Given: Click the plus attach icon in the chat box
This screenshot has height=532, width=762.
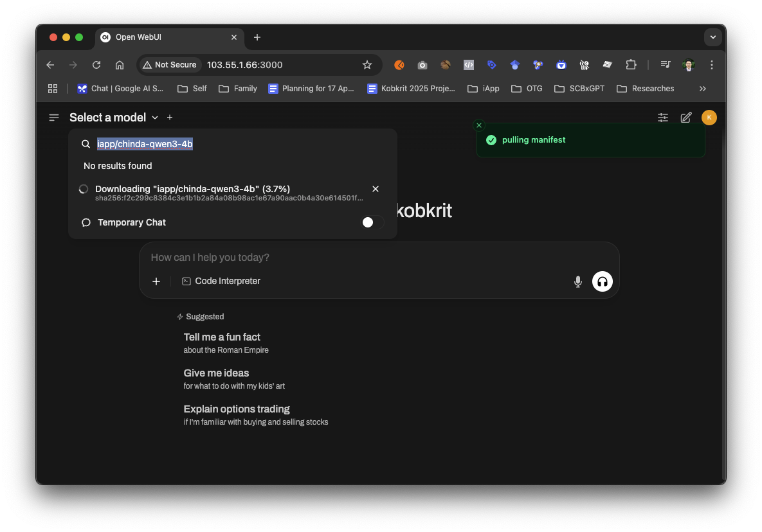Looking at the screenshot, I should (x=156, y=281).
